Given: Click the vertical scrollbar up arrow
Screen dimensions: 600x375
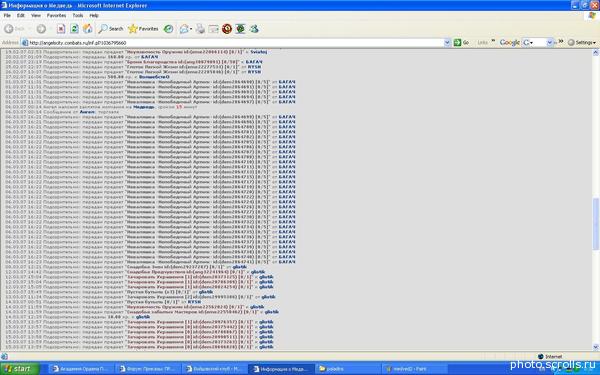Looking at the screenshot, I should (x=596, y=52).
